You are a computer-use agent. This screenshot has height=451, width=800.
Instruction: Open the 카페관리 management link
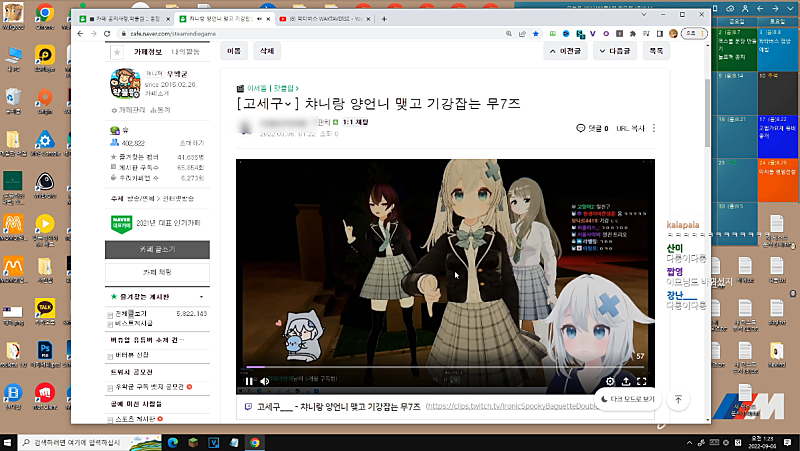[128, 110]
